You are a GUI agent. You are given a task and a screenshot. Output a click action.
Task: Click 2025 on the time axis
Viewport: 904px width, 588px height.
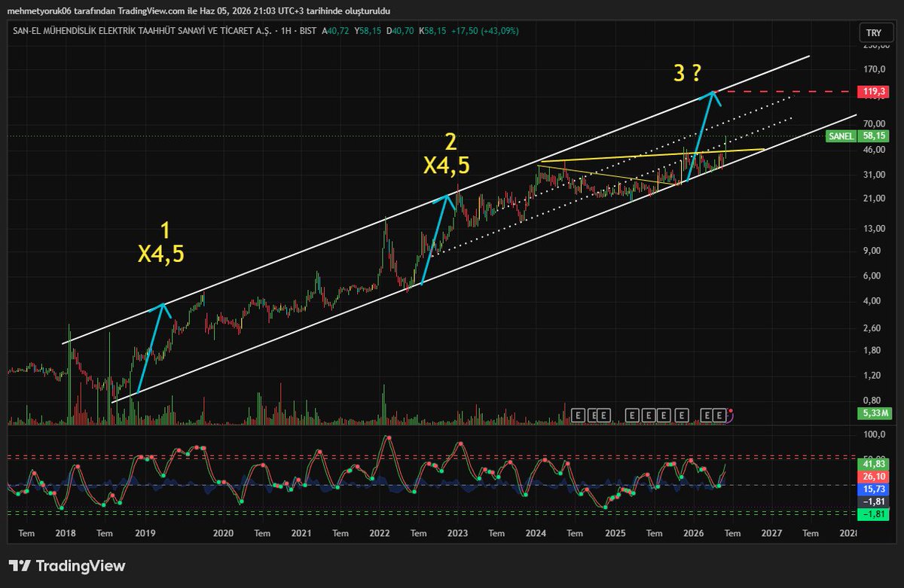click(615, 534)
